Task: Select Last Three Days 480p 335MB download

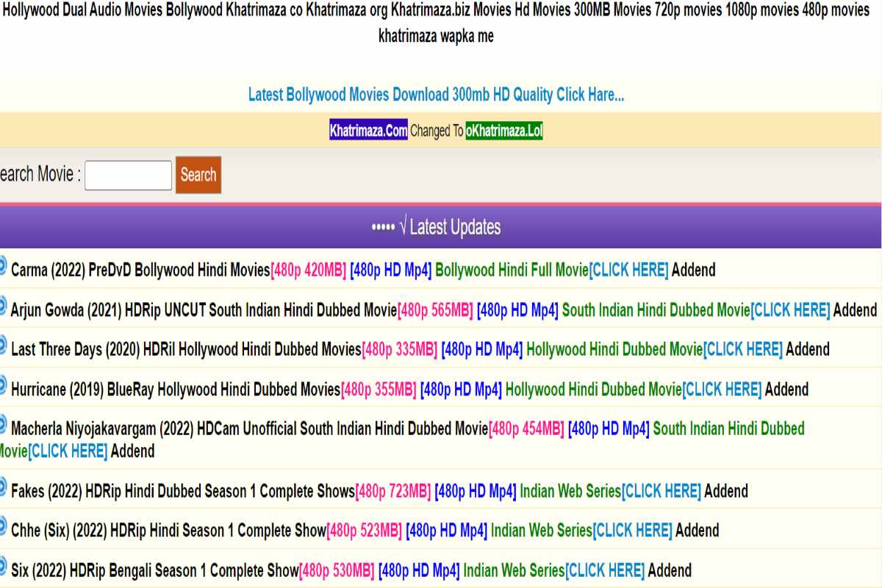Action: coord(400,350)
